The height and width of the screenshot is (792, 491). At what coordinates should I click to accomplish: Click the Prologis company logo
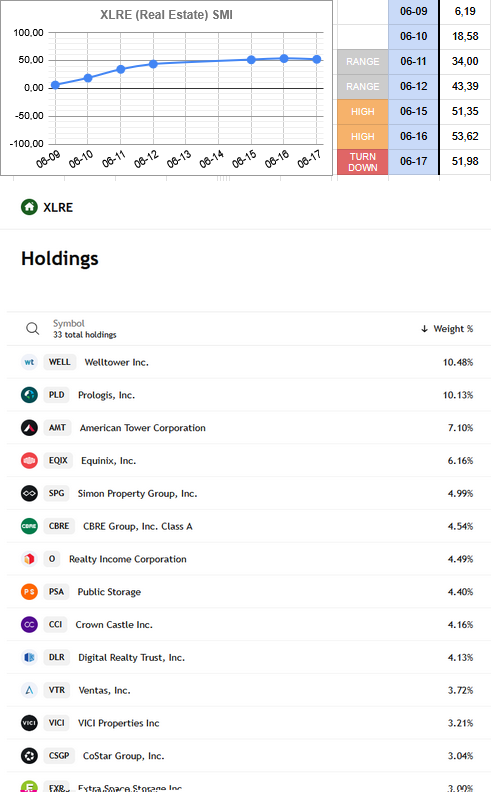tap(29, 395)
